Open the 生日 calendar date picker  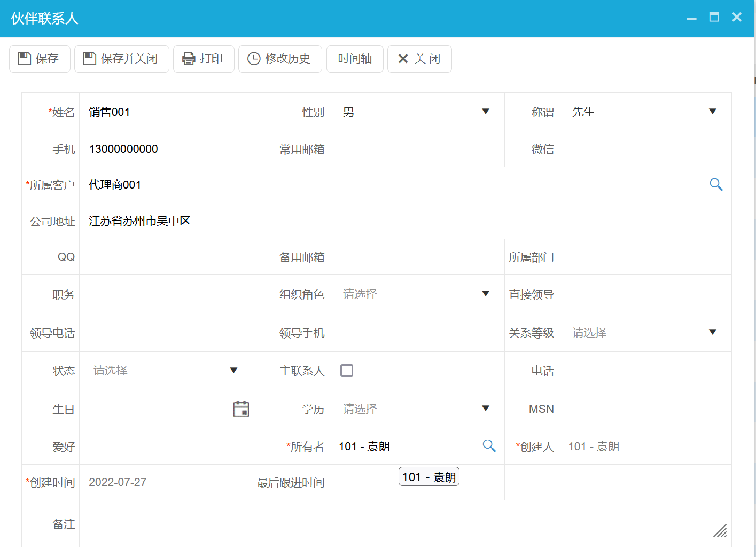point(241,409)
